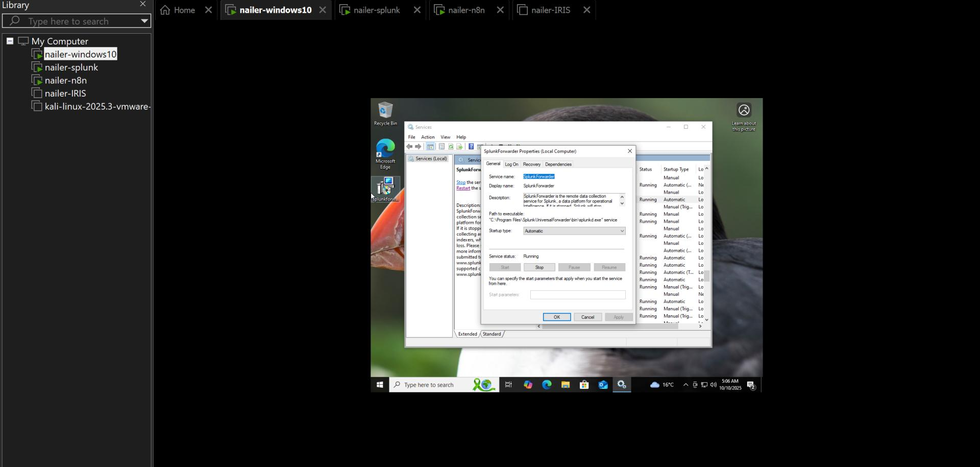Click the Stop the service link
This screenshot has height=467, width=980.
coord(461,182)
